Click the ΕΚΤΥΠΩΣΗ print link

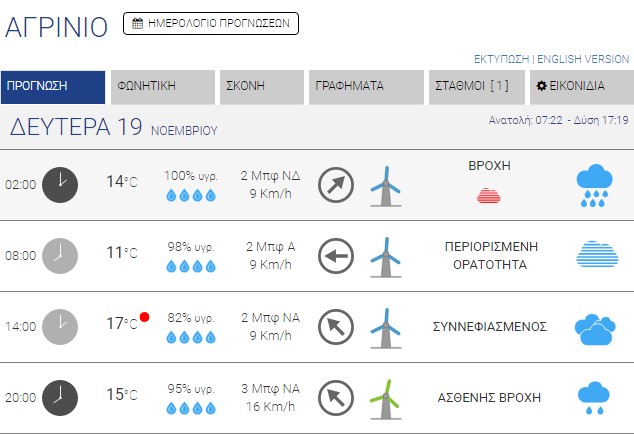(x=502, y=59)
